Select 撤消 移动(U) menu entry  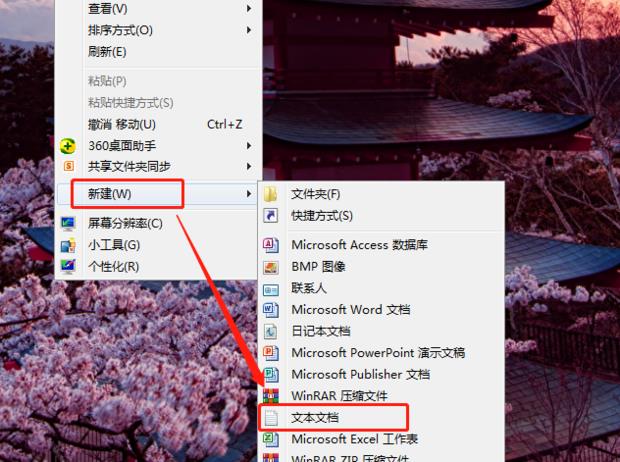click(x=122, y=124)
